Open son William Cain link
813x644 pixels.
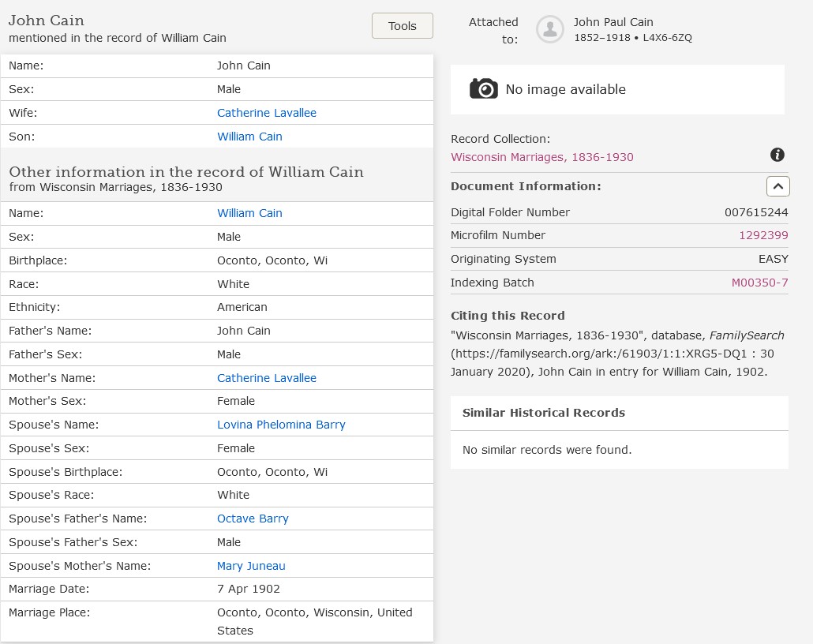click(x=249, y=137)
